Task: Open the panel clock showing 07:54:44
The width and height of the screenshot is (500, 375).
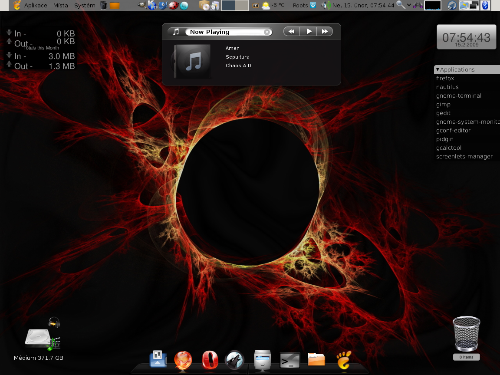Action: click(x=364, y=5)
